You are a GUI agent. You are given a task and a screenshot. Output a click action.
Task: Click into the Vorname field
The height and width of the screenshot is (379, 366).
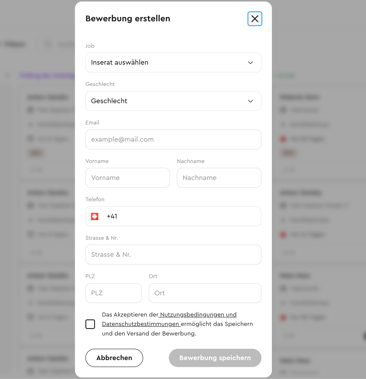pos(127,178)
